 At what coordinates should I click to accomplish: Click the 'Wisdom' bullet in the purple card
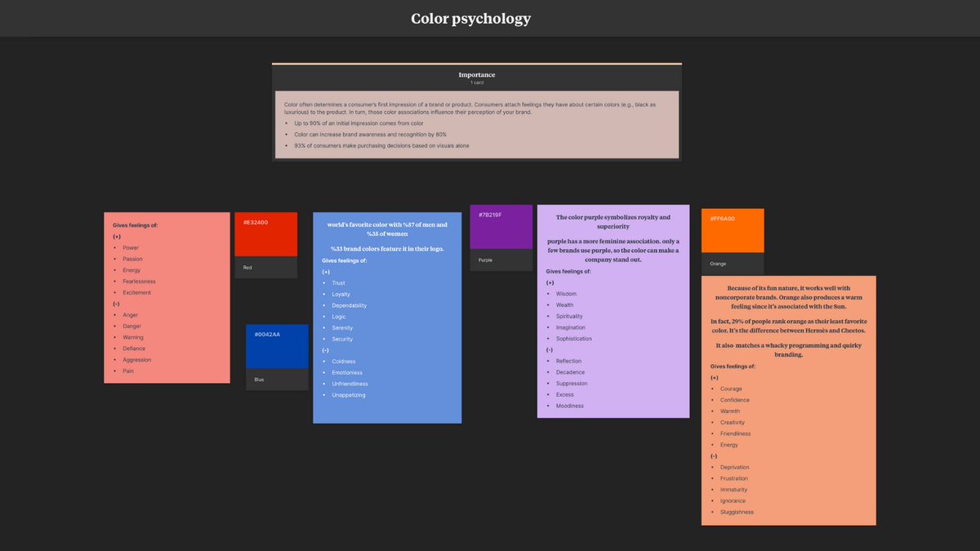565,293
